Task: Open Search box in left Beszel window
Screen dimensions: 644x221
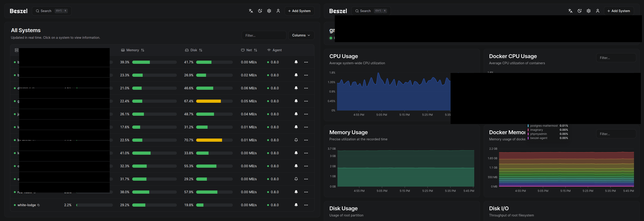Action: 51,11
